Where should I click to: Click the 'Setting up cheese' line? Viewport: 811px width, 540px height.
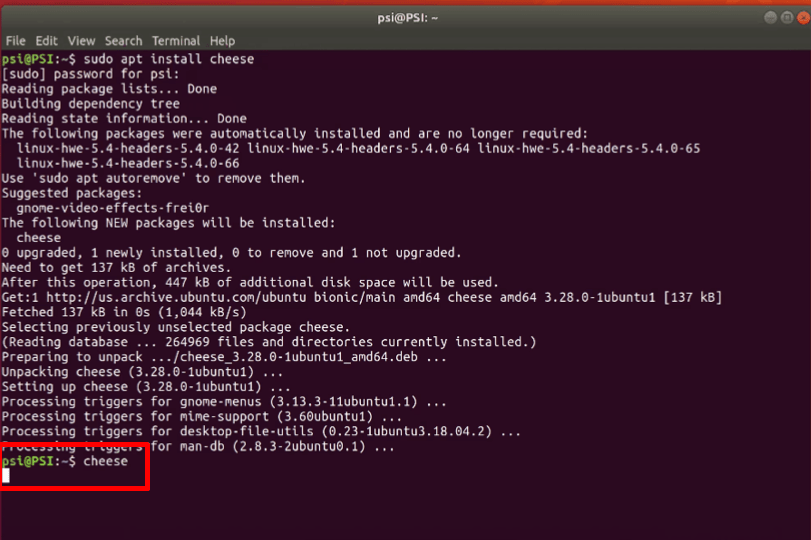click(x=146, y=387)
